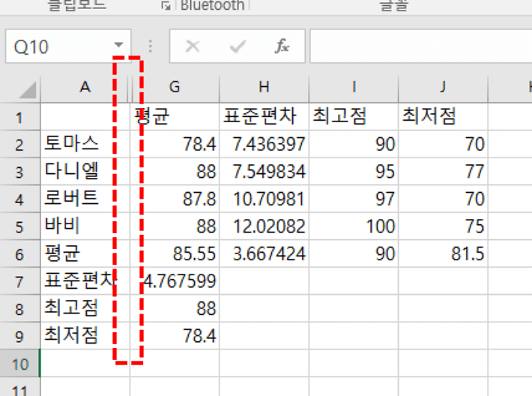Select row 4 header
The image size is (532, 396).
pos(19,199)
